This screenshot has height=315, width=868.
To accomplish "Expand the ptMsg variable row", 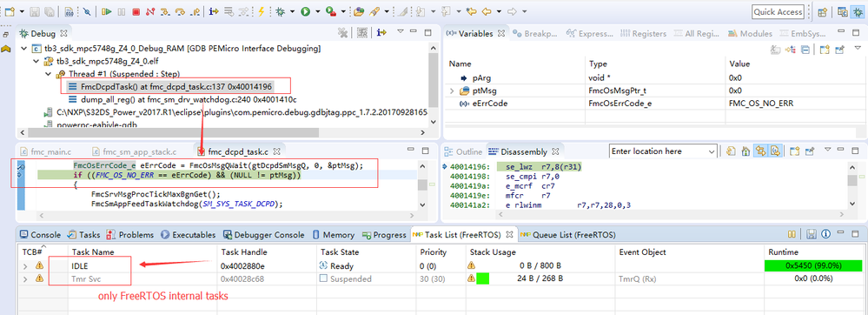I will point(452,90).
